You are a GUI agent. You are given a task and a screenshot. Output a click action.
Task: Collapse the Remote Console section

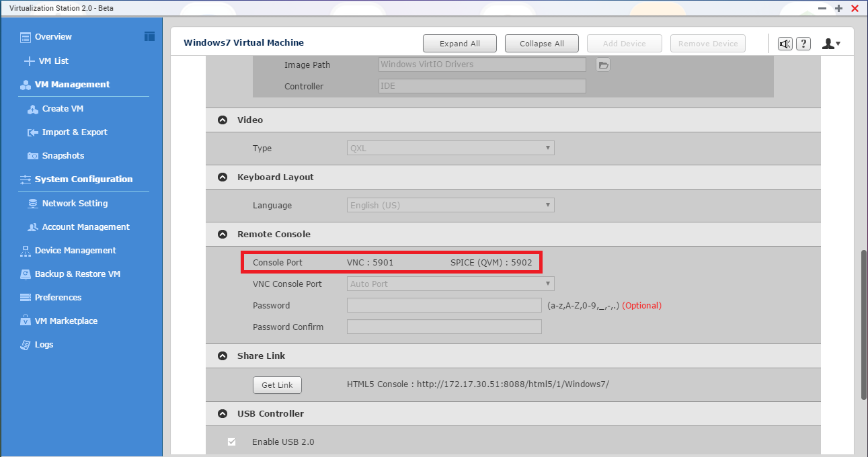tap(222, 235)
